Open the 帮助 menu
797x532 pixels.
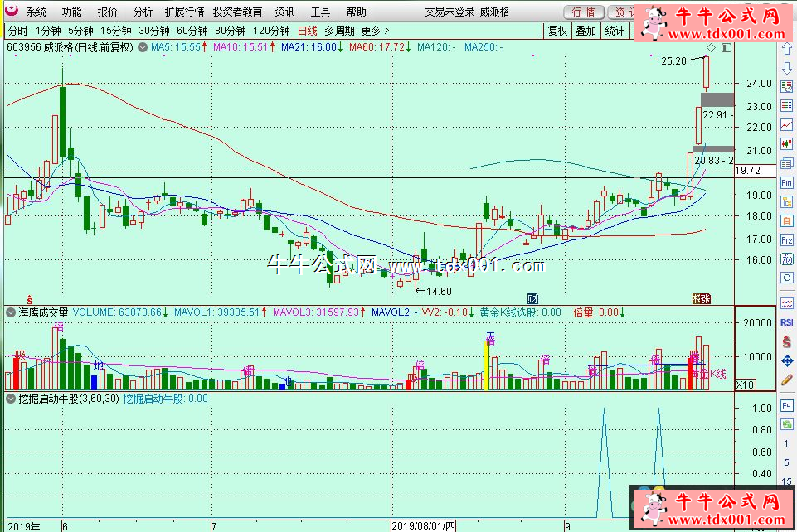356,11
